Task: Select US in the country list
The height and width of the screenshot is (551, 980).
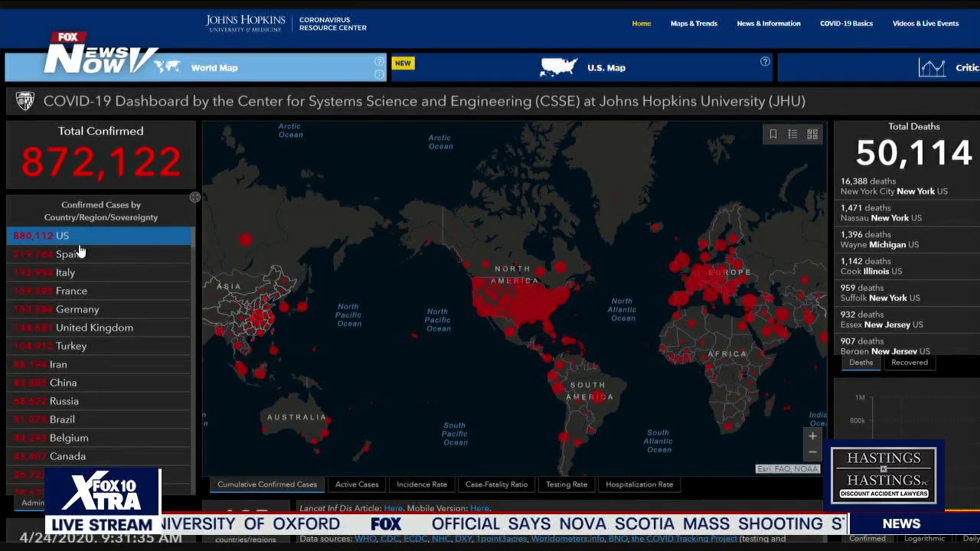Action: pos(99,236)
